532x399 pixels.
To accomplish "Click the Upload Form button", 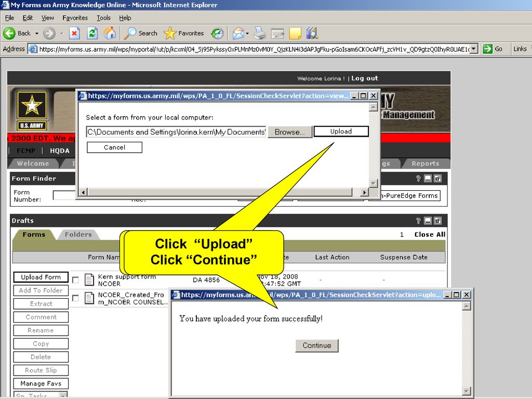I will (41, 277).
